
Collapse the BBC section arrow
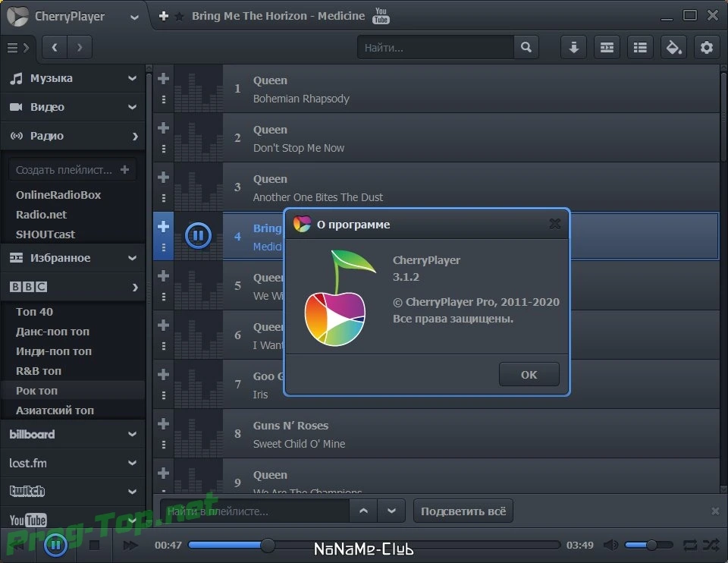pyautogui.click(x=135, y=287)
